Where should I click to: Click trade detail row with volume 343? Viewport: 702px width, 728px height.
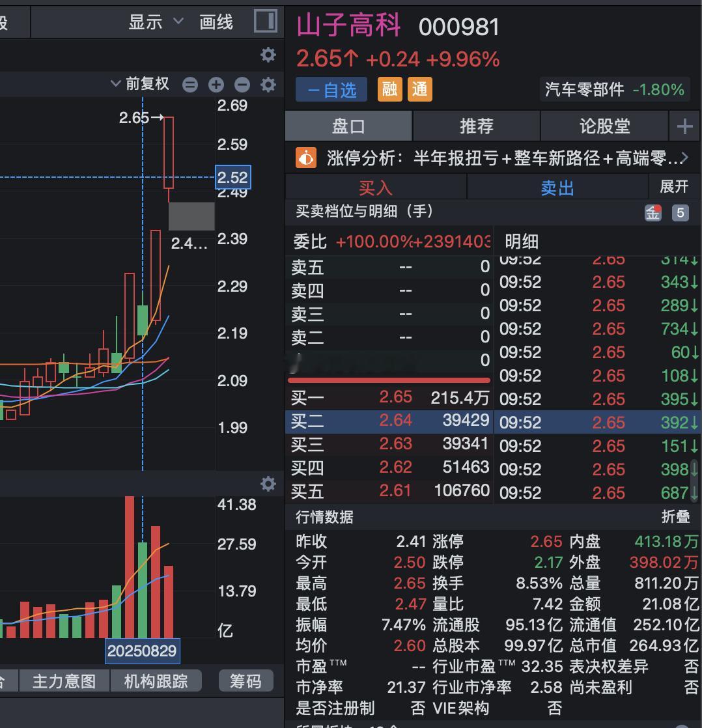[598, 282]
